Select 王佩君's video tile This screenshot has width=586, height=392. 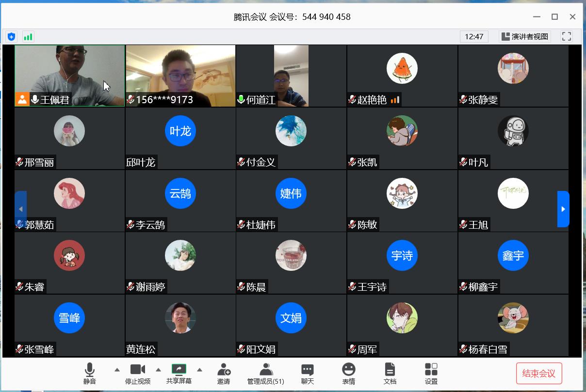pos(70,76)
